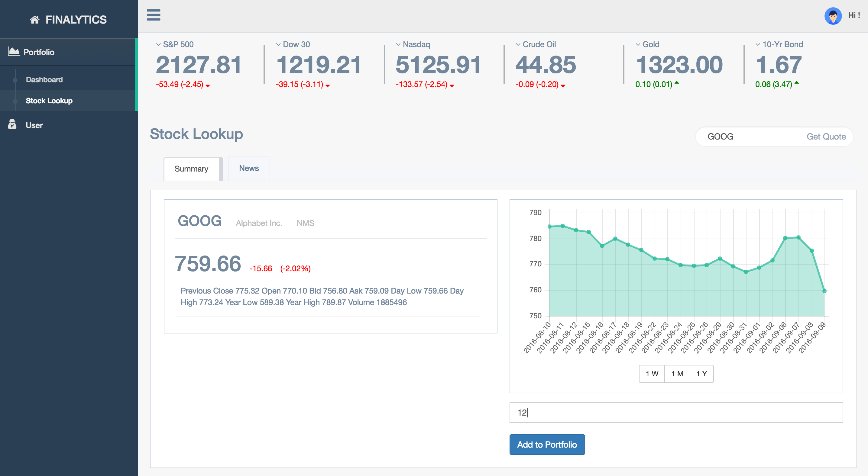Collapse the Dow 30 chevron

(x=278, y=44)
